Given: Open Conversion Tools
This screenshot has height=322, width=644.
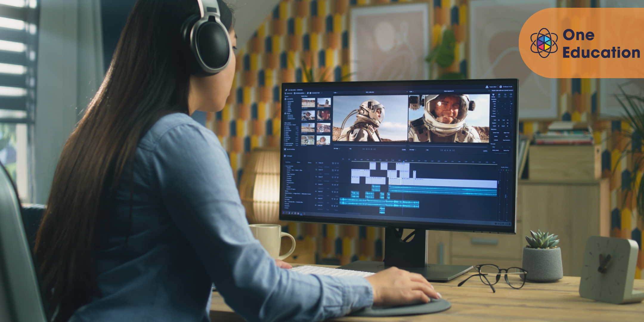Looking at the screenshot, I should pyautogui.click(x=315, y=93).
